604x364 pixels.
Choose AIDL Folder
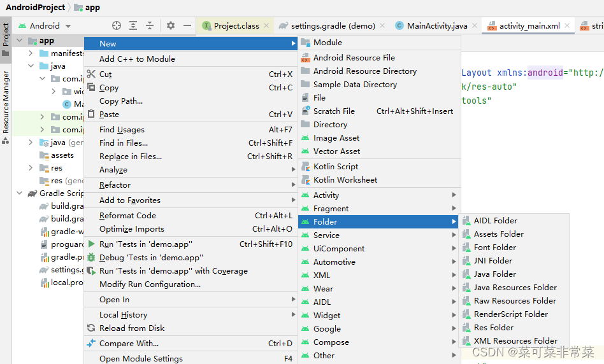pos(515,220)
